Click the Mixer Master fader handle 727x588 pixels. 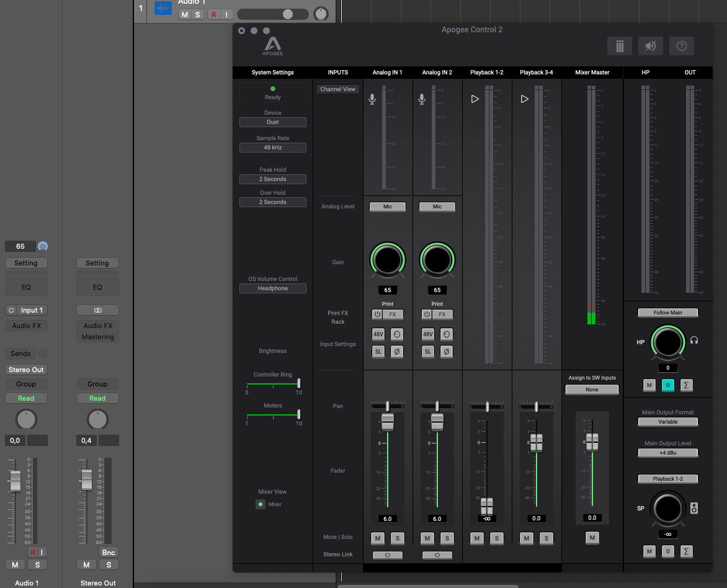tap(592, 442)
